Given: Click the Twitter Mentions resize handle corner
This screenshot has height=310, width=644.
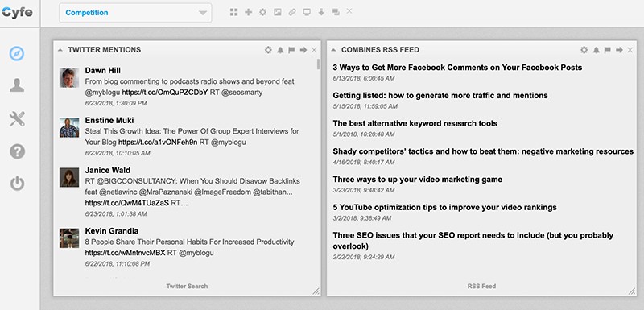Looking at the screenshot, I should [316, 291].
